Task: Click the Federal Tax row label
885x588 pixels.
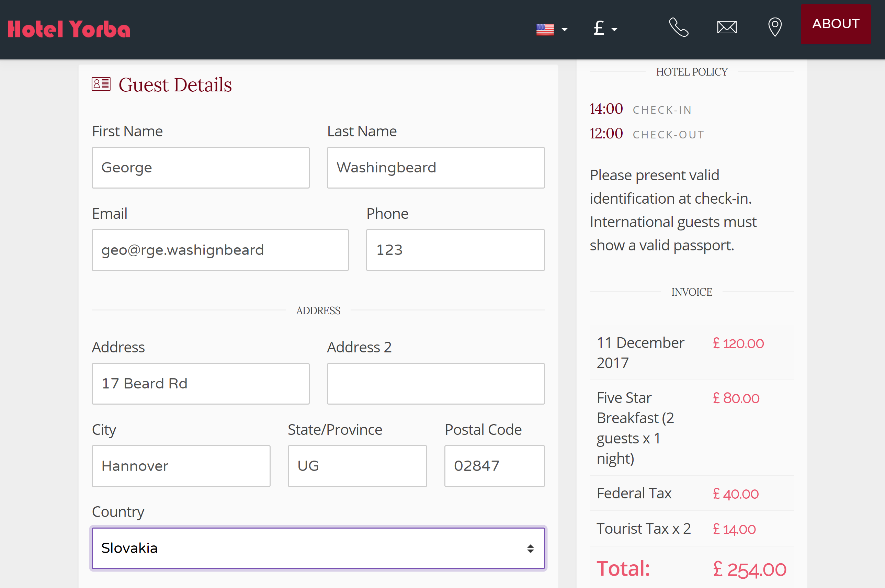Action: 634,493
